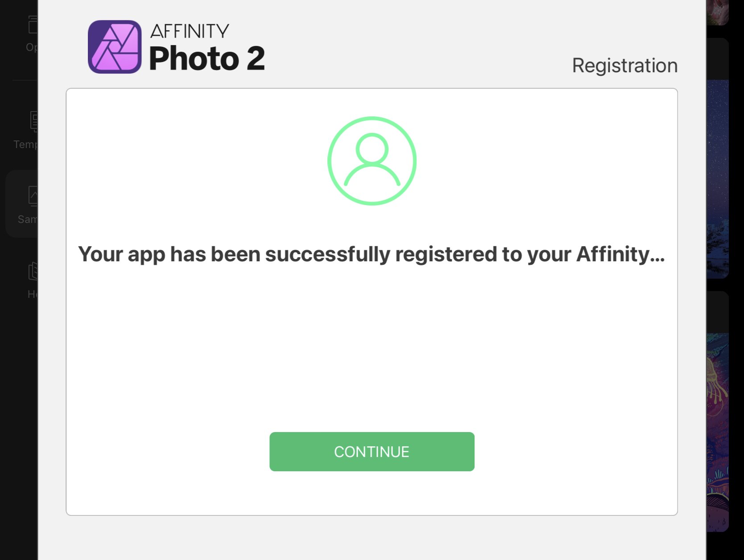
Task: Click the cut-off "Temp" sidebar label
Action: (25, 144)
